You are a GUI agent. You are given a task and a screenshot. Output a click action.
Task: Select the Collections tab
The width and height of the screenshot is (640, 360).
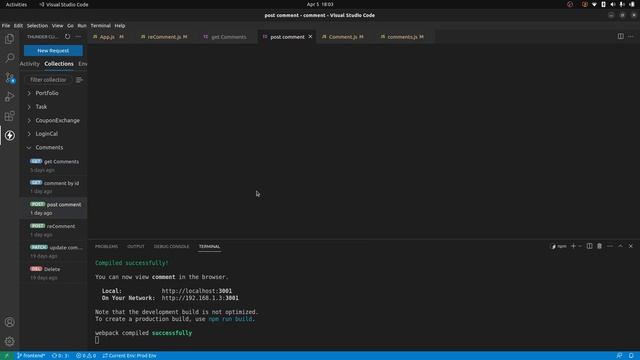(59, 64)
